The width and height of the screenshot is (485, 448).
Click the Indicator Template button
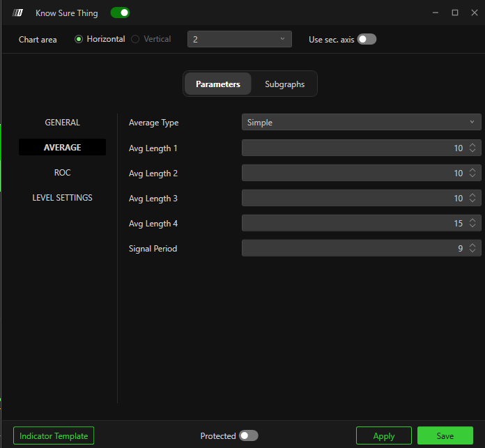pos(54,436)
